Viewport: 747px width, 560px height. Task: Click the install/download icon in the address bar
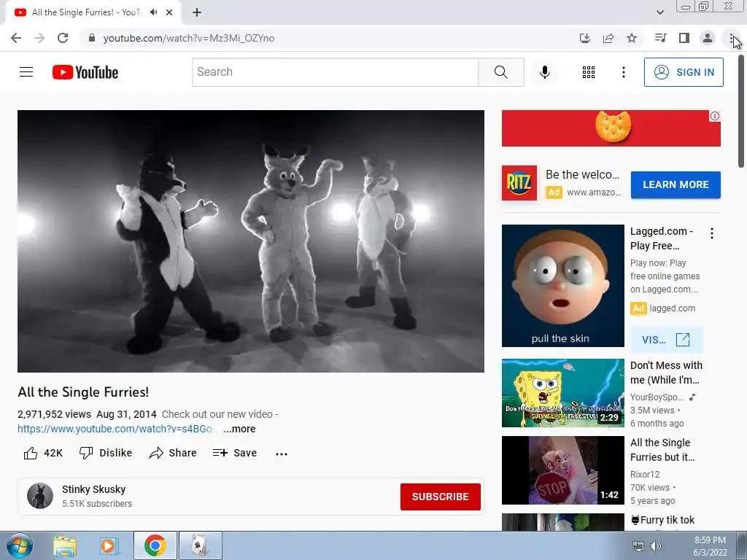tap(585, 38)
